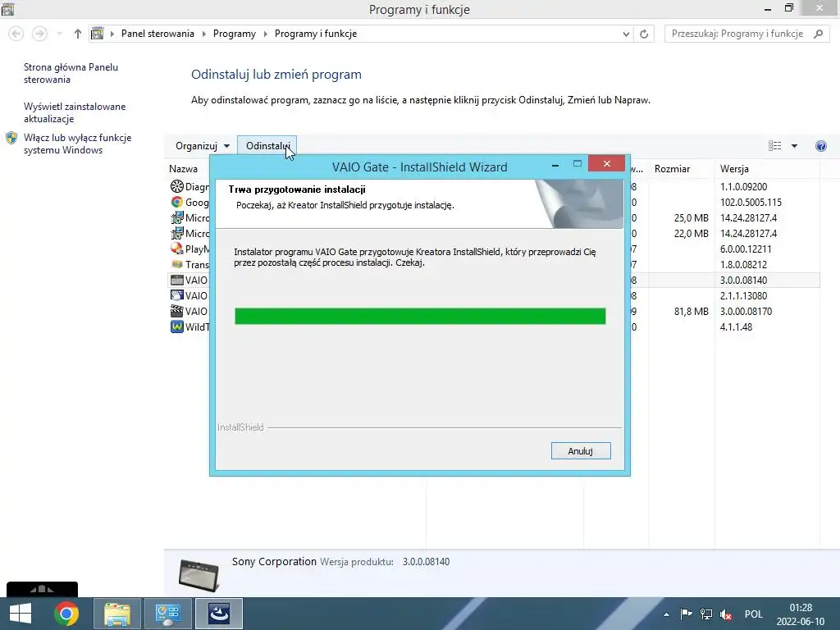Image resolution: width=840 pixels, height=630 pixels.
Task: Open the recent locations dropdown arrow
Action: click(59, 34)
